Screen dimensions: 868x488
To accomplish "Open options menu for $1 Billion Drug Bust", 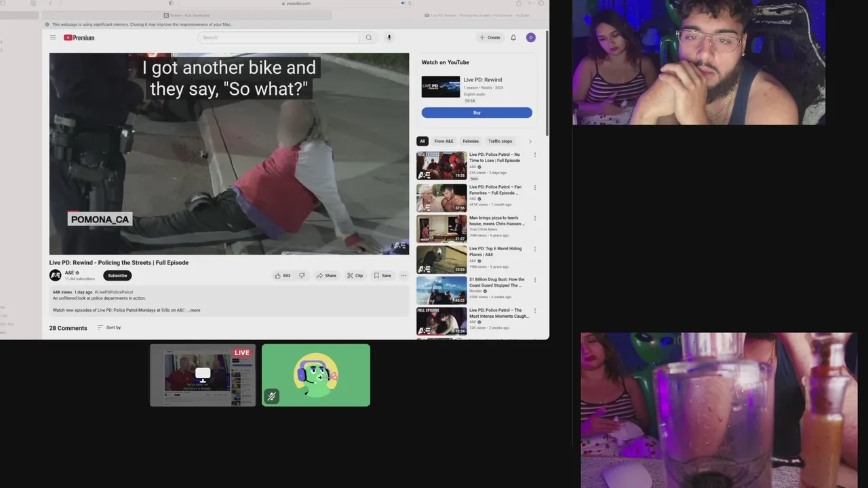I will 535,280.
